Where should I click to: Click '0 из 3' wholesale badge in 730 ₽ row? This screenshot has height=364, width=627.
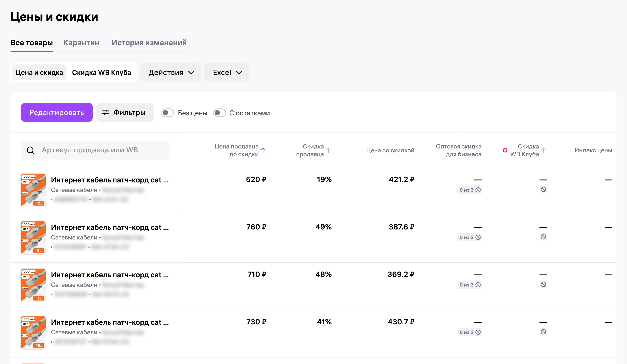coord(470,332)
